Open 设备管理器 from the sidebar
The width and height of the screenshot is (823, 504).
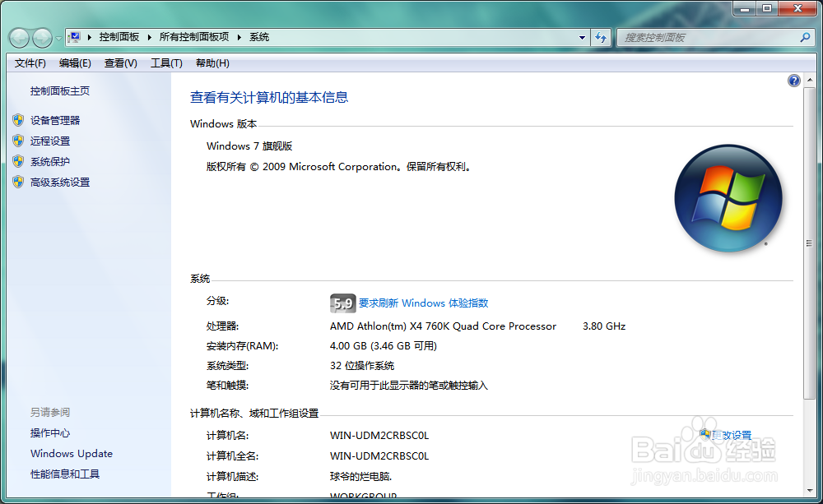coord(57,120)
